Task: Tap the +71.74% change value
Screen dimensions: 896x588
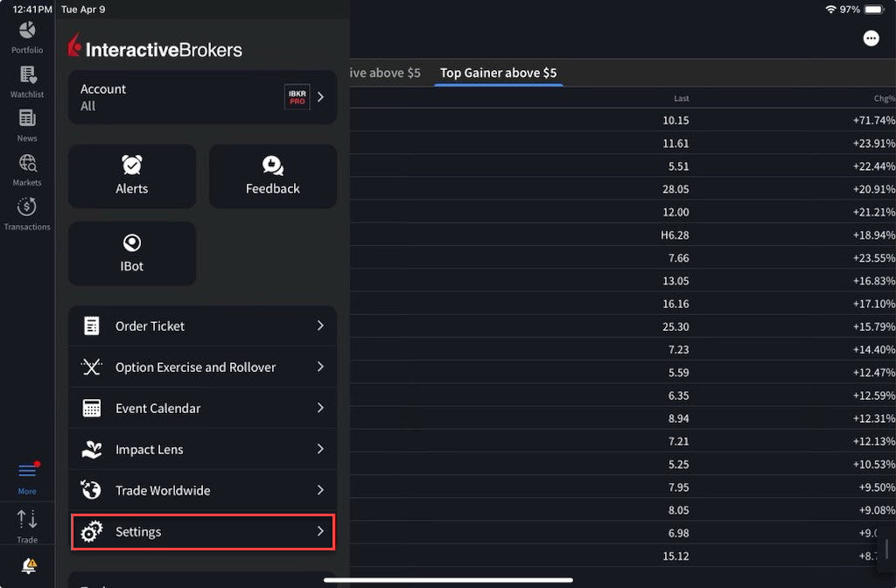Action: click(874, 120)
